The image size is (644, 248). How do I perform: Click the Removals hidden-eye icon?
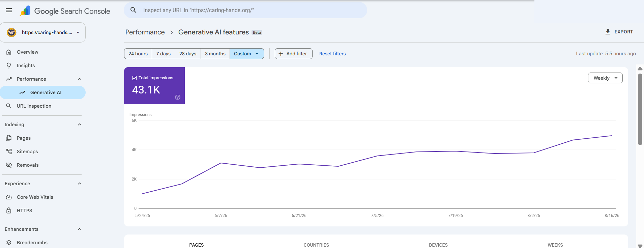pyautogui.click(x=9, y=165)
